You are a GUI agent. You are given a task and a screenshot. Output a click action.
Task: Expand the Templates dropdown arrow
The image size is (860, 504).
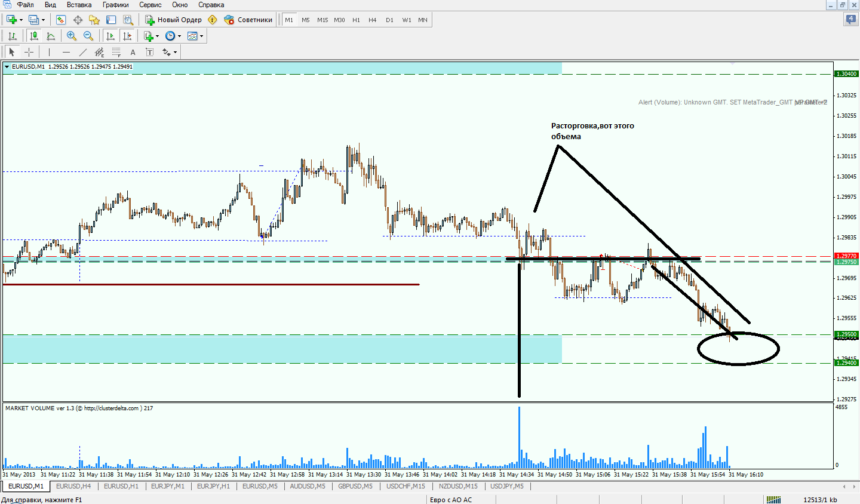point(201,36)
